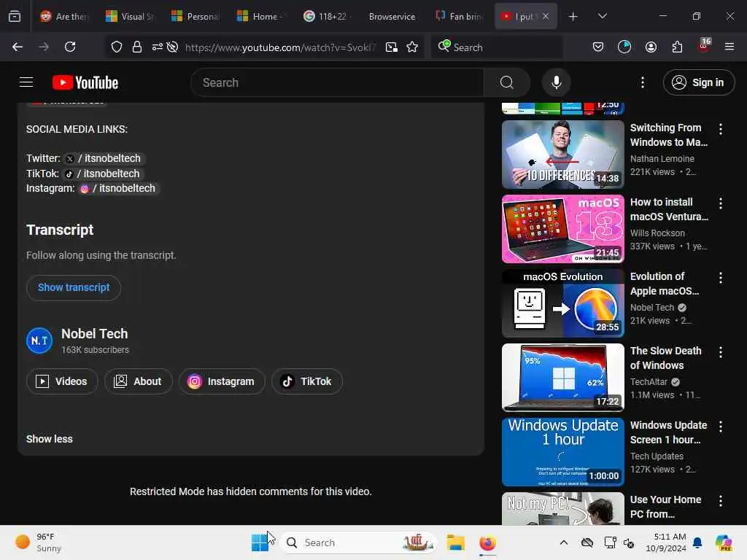Screen dimensions: 747x560
Task: Switch to the Visual St tab
Action: [130, 16]
